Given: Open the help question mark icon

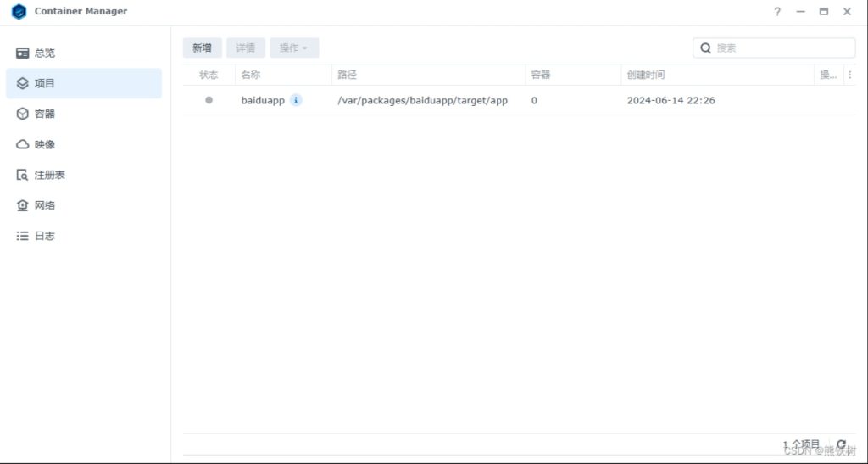Looking at the screenshot, I should tap(777, 12).
